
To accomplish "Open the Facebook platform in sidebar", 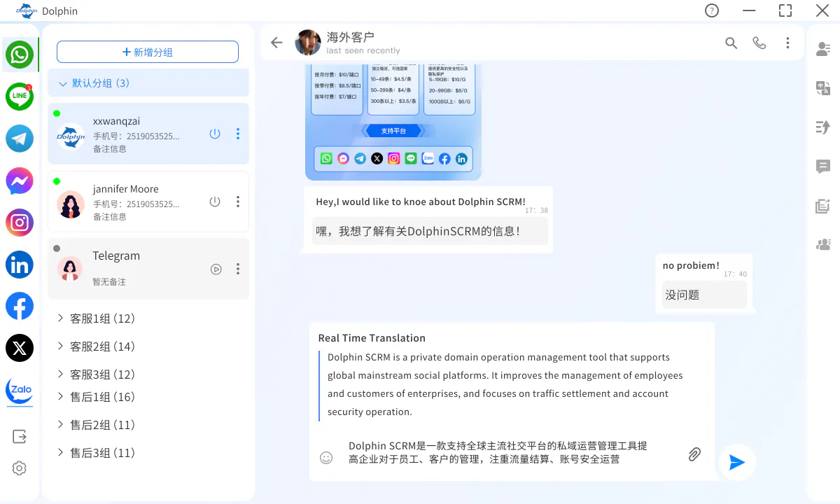I will pyautogui.click(x=20, y=306).
